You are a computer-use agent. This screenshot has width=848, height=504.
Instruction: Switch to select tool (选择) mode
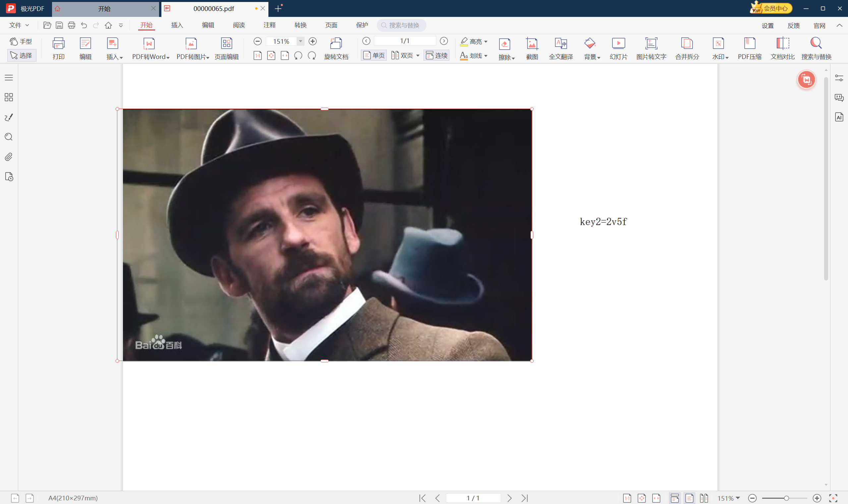tap(21, 55)
